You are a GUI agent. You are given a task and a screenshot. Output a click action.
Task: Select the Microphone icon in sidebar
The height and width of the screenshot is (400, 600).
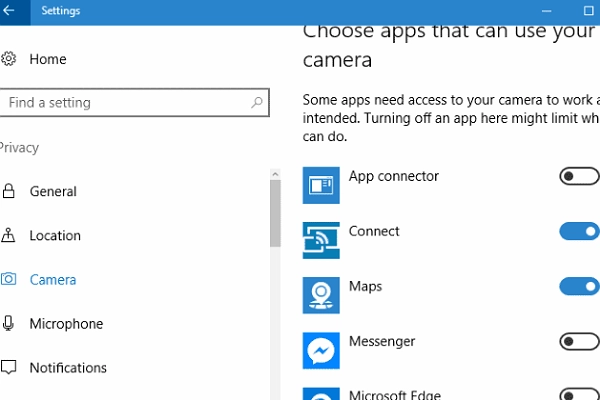tap(8, 323)
